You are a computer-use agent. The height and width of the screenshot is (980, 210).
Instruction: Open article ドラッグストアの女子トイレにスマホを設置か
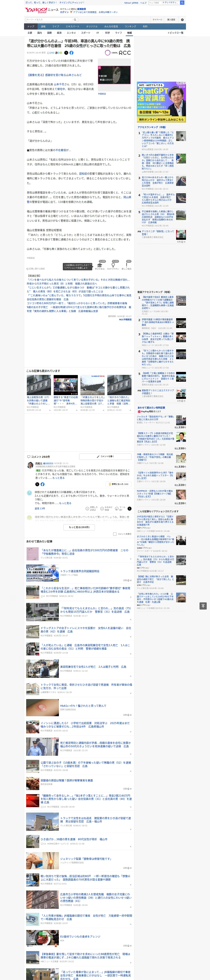click(x=86, y=630)
